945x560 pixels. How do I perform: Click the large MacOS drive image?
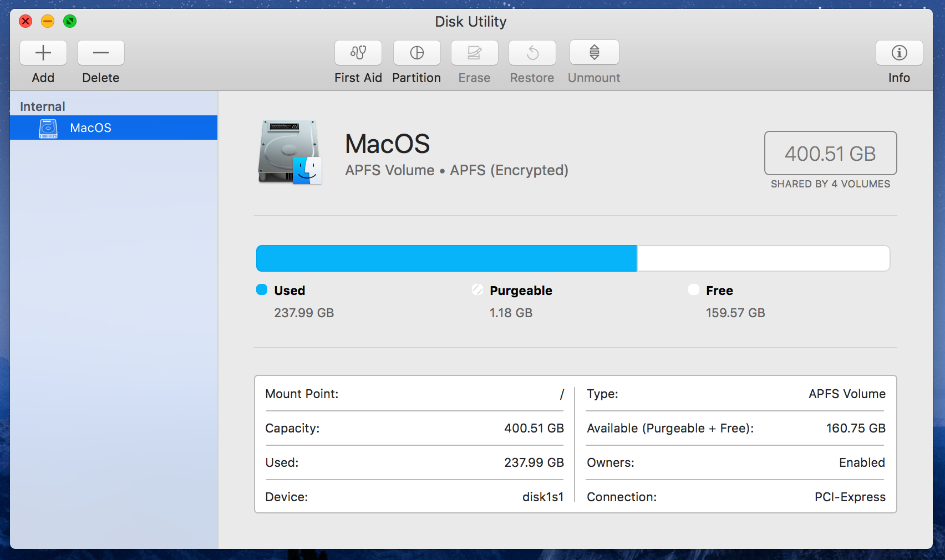click(x=290, y=152)
